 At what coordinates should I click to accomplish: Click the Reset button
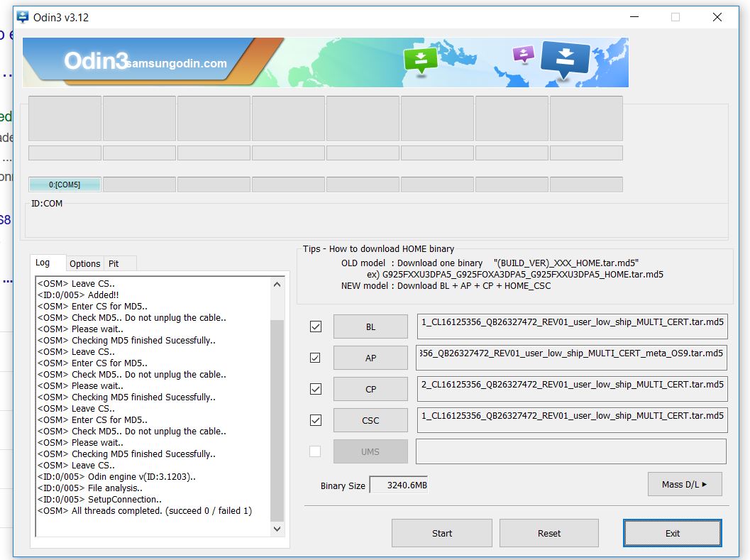click(x=548, y=533)
